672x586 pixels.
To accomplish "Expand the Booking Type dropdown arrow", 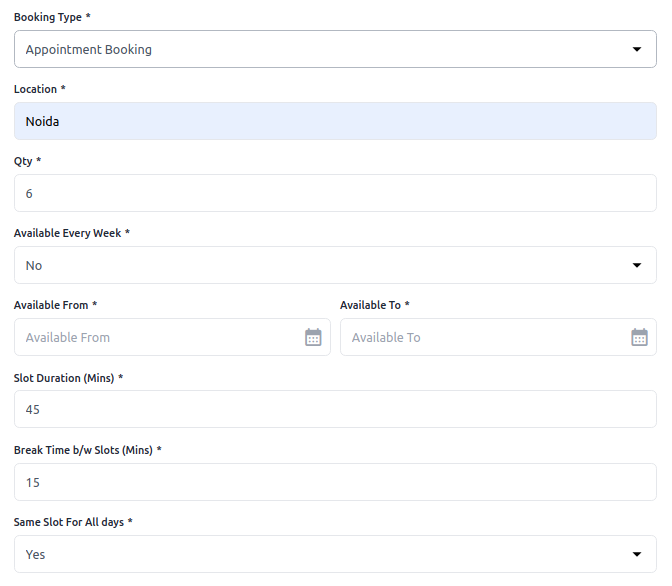I will 637,49.
